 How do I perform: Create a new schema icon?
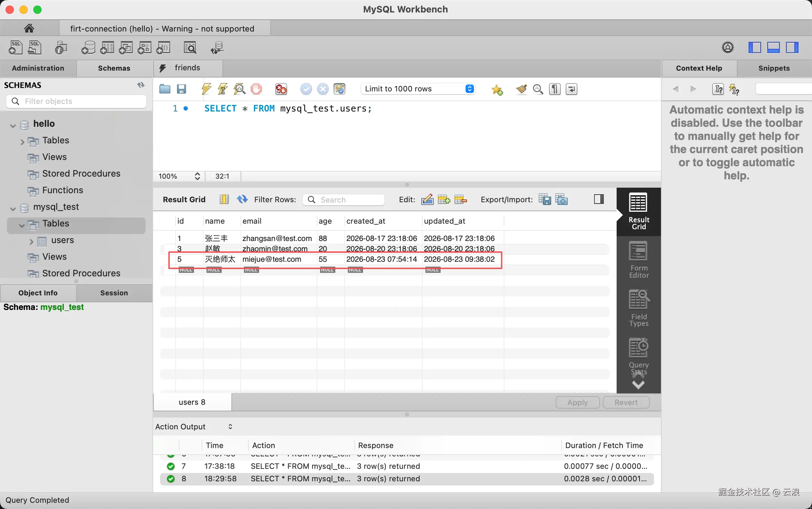(88, 48)
